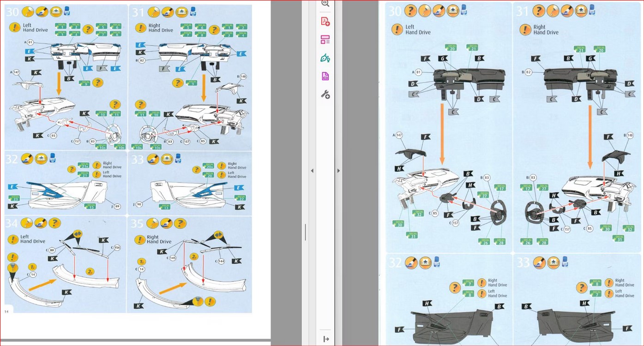This screenshot has height=346, width=644.
Task: Click the J 89 part label on left page
Action: 116,206
